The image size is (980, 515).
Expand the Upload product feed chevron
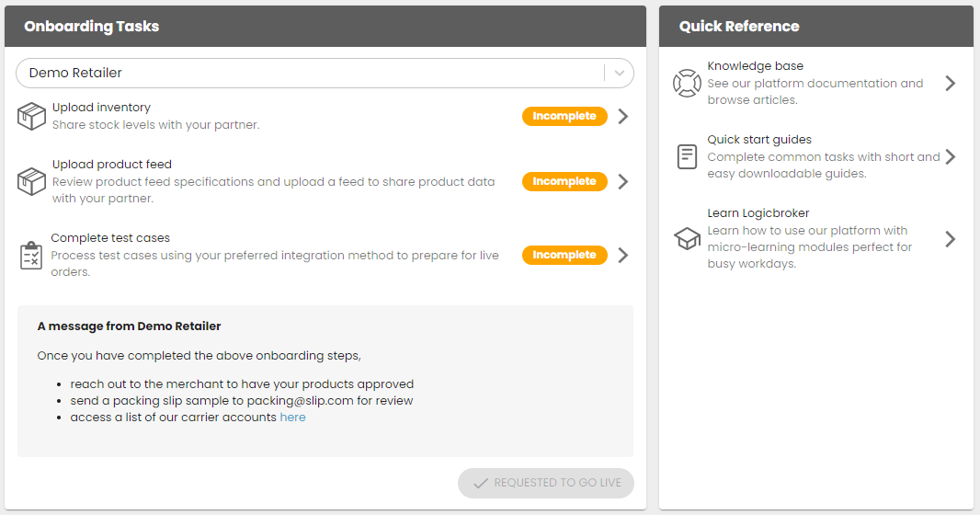tap(623, 181)
